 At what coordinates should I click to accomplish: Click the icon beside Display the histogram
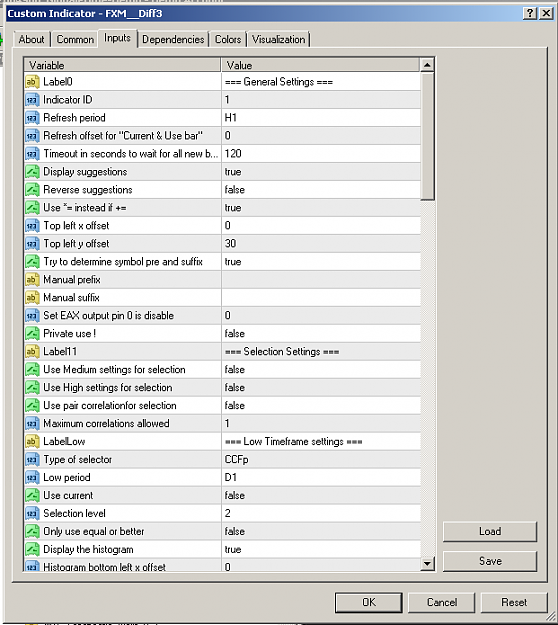(32, 549)
